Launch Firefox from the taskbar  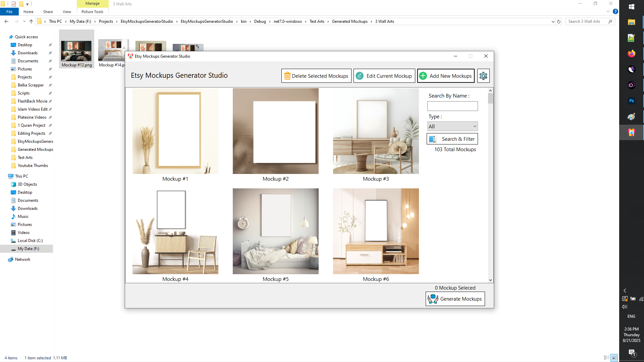(631, 53)
